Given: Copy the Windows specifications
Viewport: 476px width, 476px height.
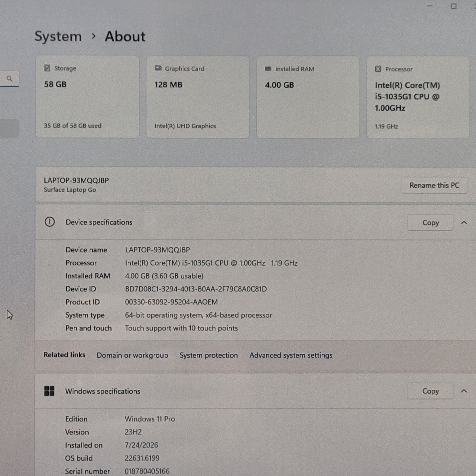Looking at the screenshot, I should click(431, 391).
